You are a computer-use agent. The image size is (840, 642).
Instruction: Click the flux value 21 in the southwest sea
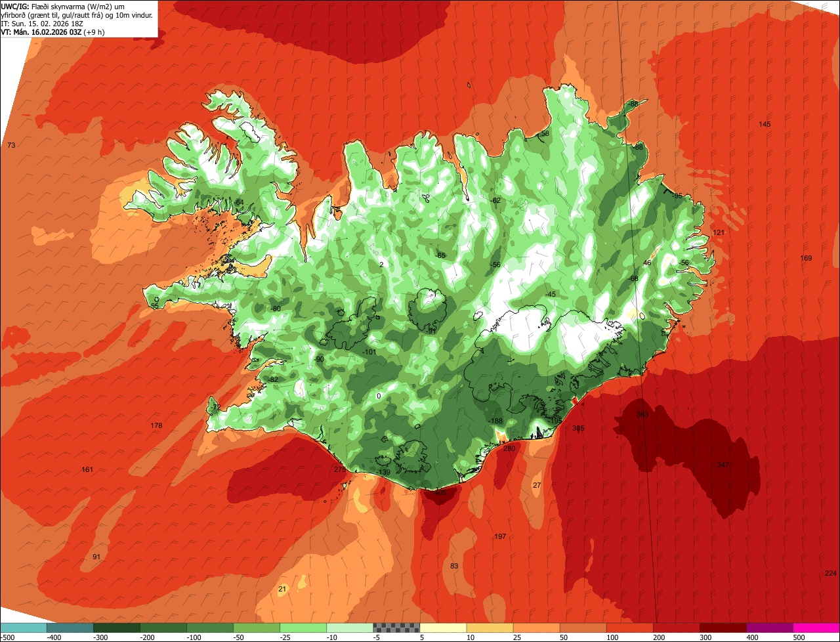point(283,589)
